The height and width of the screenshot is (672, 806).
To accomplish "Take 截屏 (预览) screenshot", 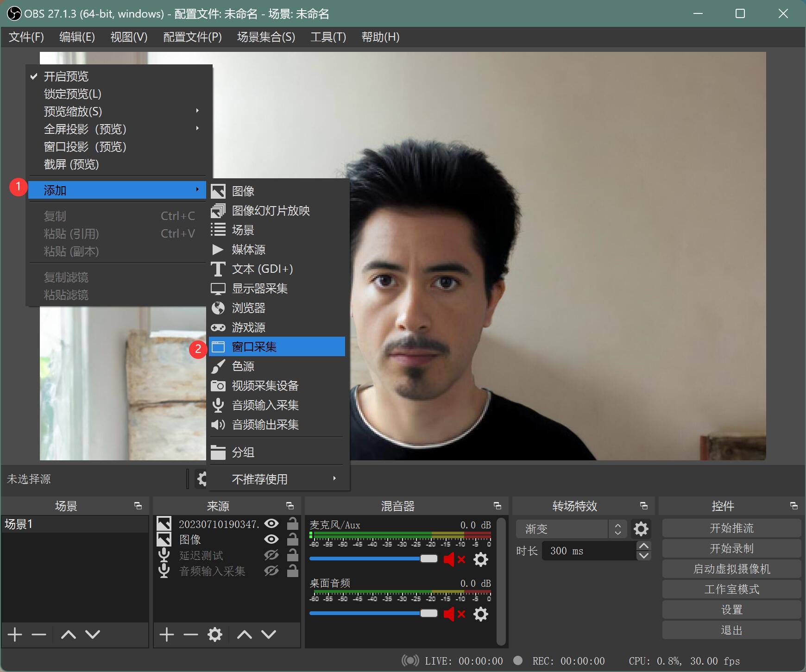I will [117, 164].
